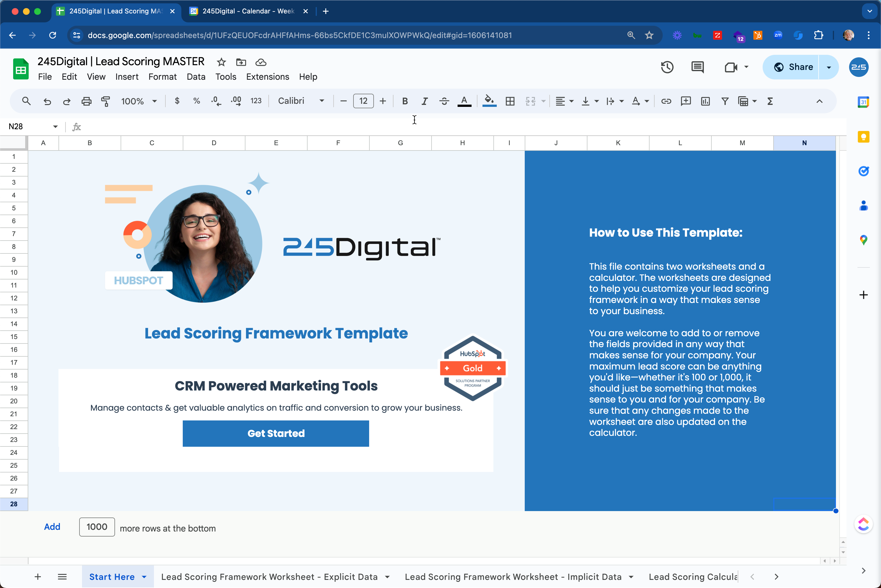Open Google Calendar side panel

863,102
